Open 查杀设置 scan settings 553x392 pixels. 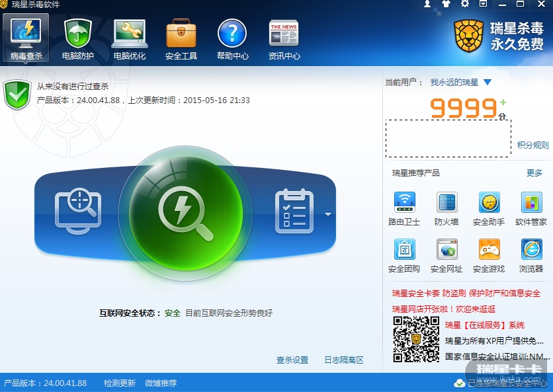pos(292,360)
